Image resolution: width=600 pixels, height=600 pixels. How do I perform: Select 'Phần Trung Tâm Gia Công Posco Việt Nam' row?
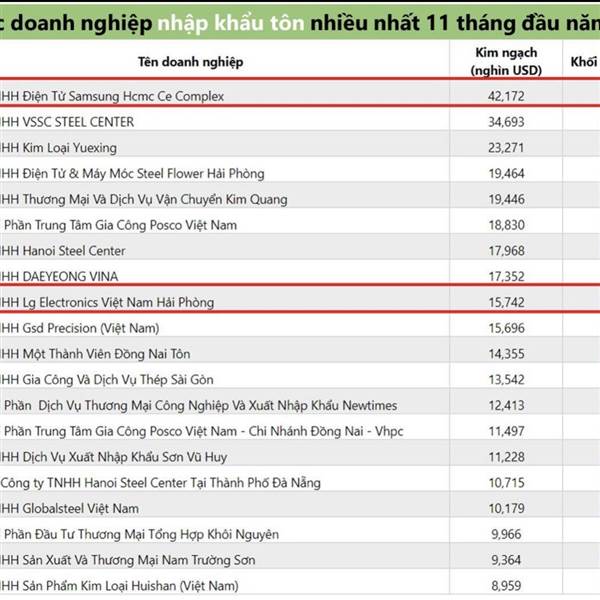(x=120, y=225)
